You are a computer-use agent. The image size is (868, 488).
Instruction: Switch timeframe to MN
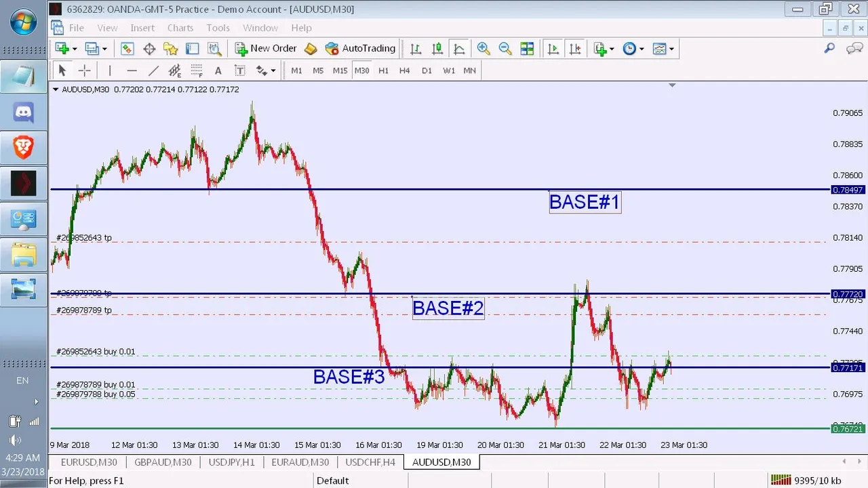(469, 70)
